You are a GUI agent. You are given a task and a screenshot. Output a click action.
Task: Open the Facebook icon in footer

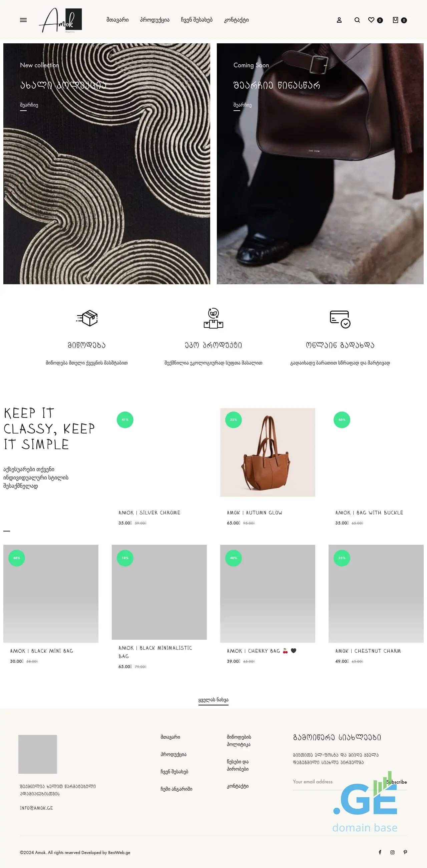coord(380,852)
